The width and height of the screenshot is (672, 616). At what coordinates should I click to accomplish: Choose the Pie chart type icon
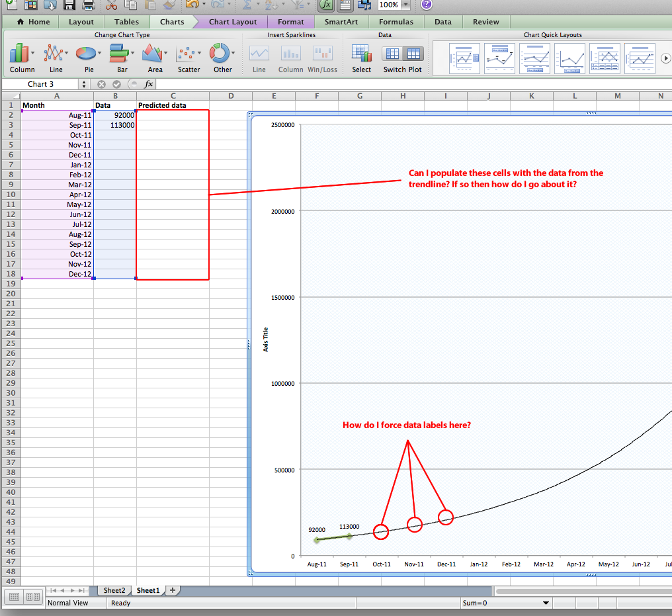(x=86, y=53)
